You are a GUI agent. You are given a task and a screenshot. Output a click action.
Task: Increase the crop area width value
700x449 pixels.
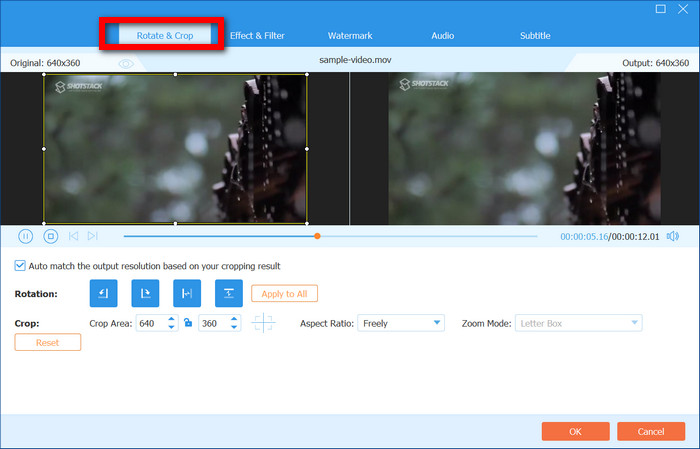click(x=172, y=319)
